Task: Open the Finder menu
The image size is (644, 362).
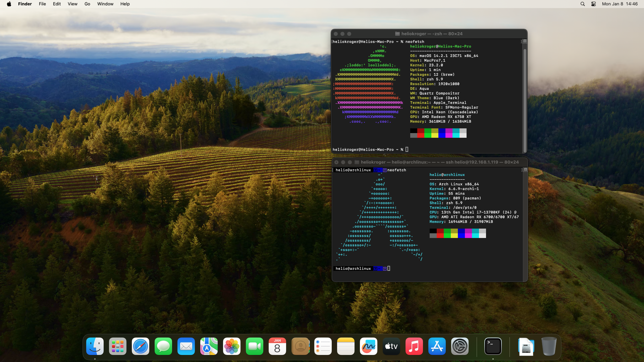Action: [25, 4]
